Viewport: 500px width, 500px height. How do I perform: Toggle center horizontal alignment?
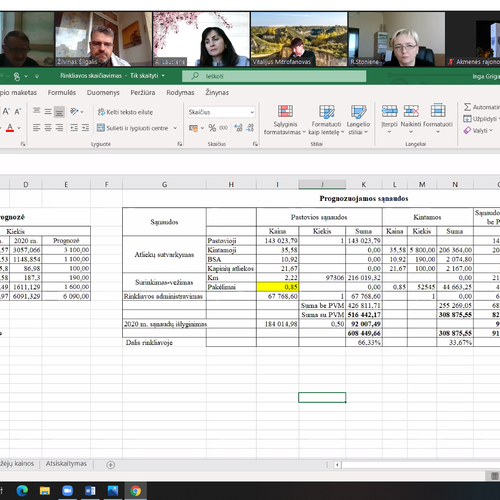tap(48, 128)
